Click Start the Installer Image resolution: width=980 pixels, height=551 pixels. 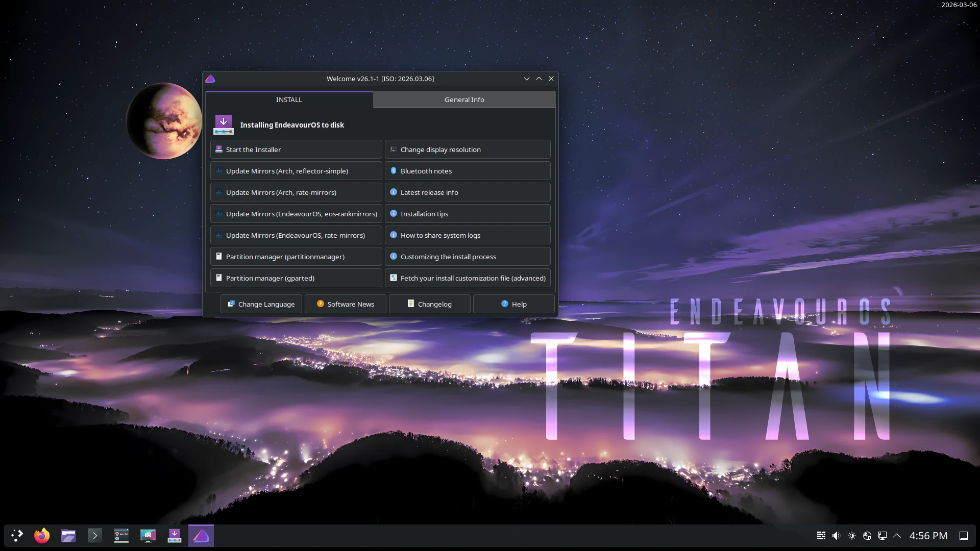pos(296,149)
